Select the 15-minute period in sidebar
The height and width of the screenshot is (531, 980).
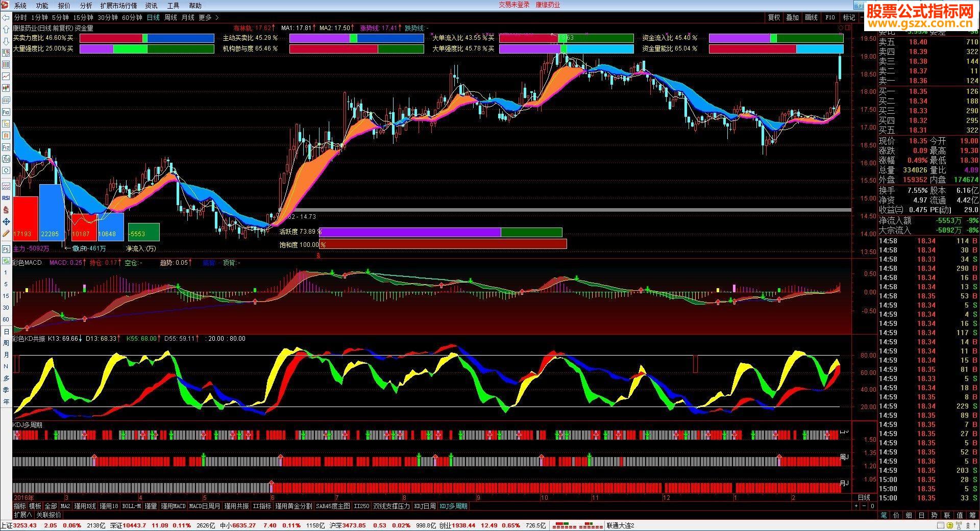(x=6, y=296)
